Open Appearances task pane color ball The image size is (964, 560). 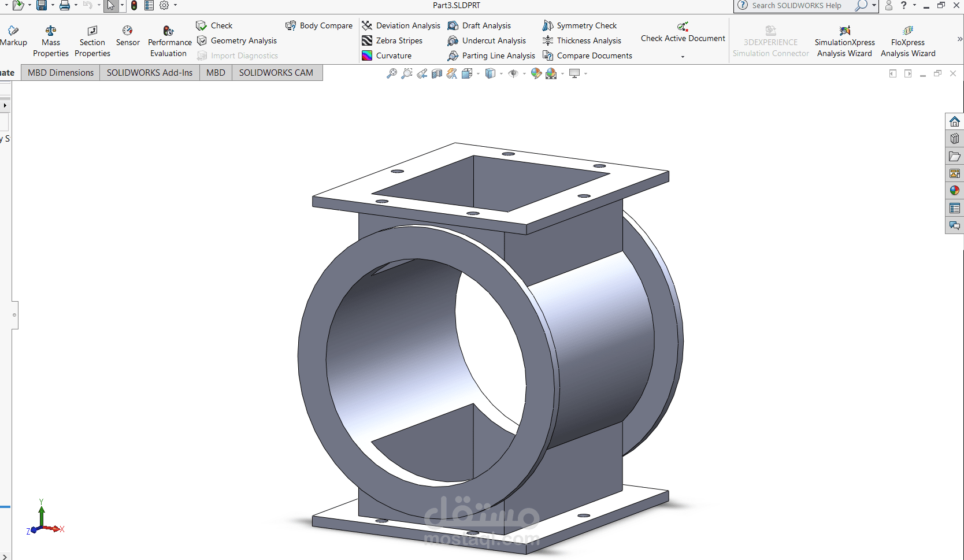pyautogui.click(x=955, y=191)
